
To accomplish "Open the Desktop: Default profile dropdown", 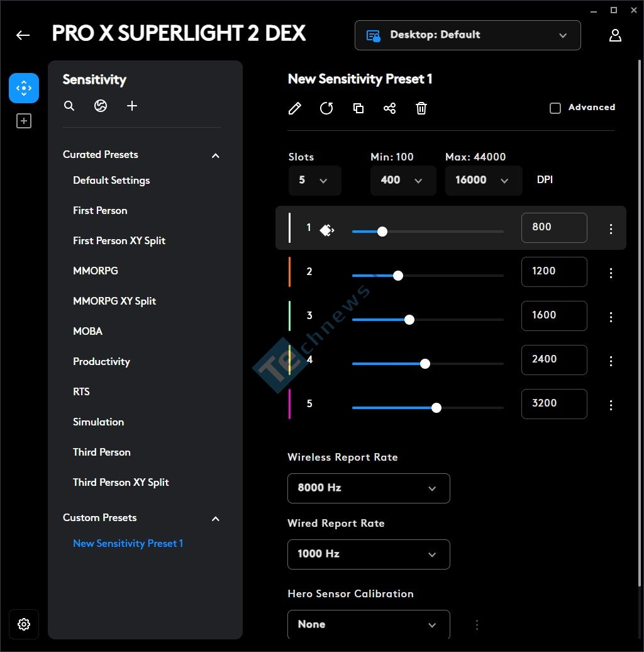I will click(x=468, y=35).
